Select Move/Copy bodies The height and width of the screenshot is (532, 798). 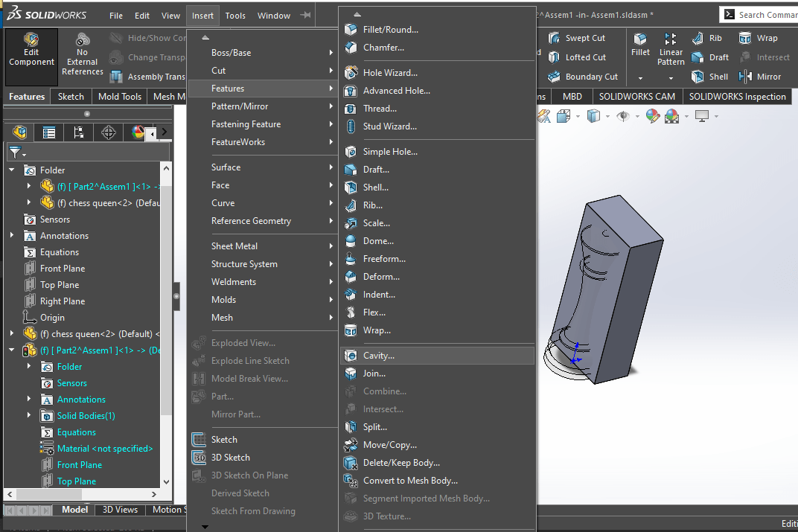click(x=437, y=444)
